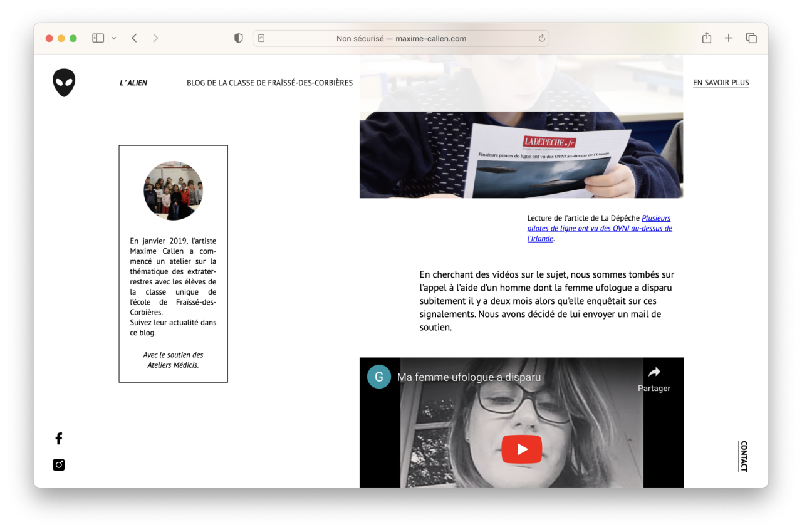Expand the sidebar dropdown chevron
Image resolution: width=802 pixels, height=532 pixels.
click(114, 38)
